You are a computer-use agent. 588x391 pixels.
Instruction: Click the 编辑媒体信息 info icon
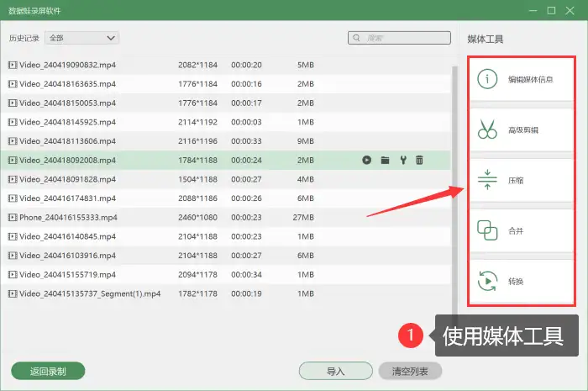coord(487,79)
